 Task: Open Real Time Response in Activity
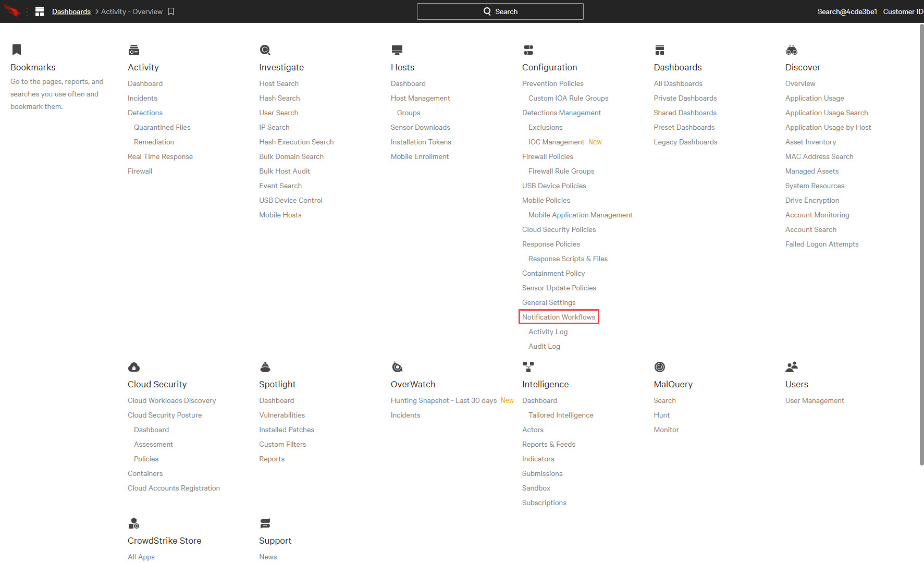[x=160, y=156]
